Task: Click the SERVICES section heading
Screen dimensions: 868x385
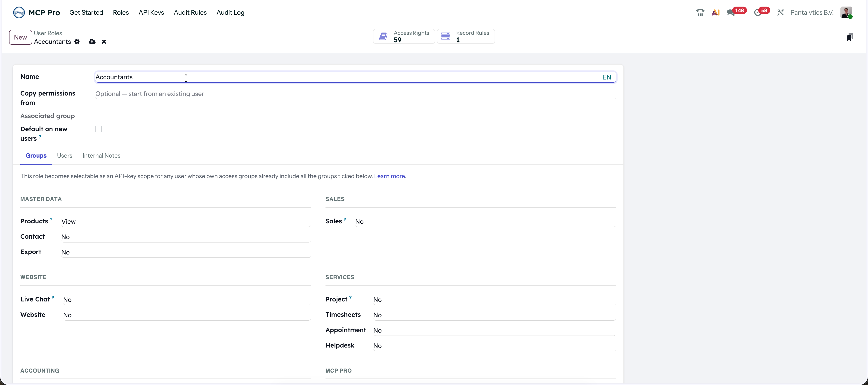Action: [x=340, y=277]
